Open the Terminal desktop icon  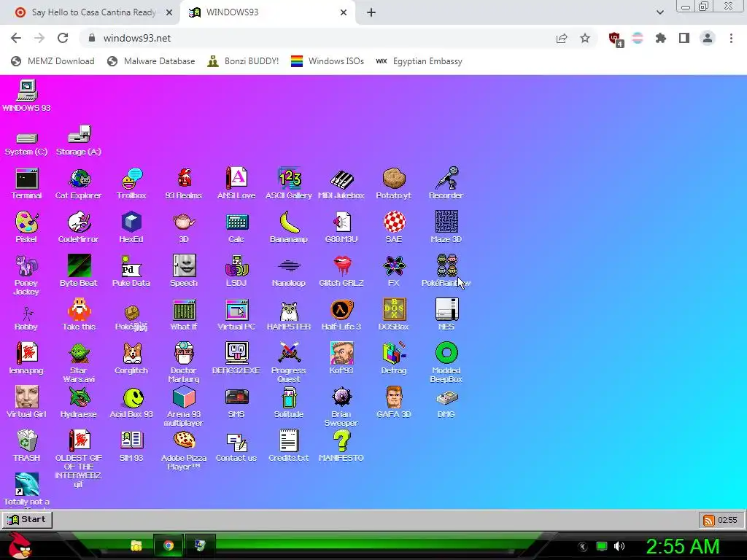27,183
